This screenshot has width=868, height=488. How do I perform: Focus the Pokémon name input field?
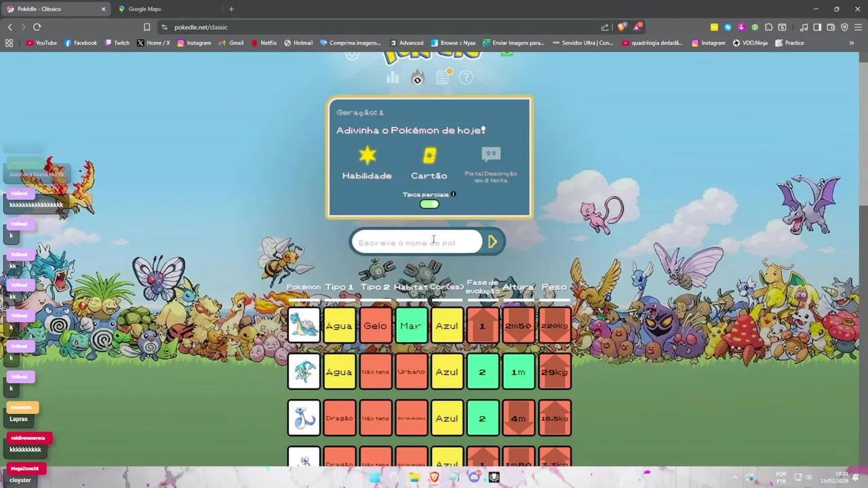(416, 242)
